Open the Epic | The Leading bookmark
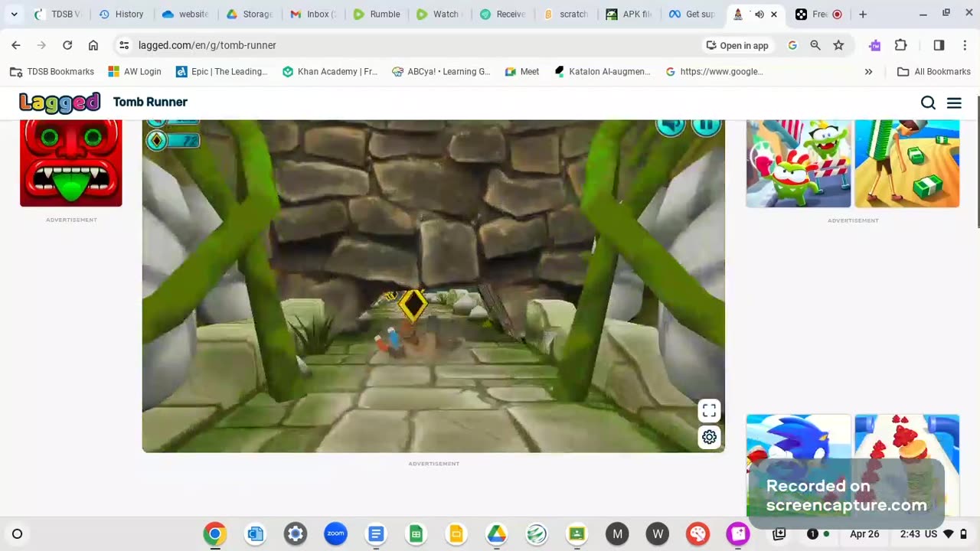980x551 pixels. click(222, 71)
